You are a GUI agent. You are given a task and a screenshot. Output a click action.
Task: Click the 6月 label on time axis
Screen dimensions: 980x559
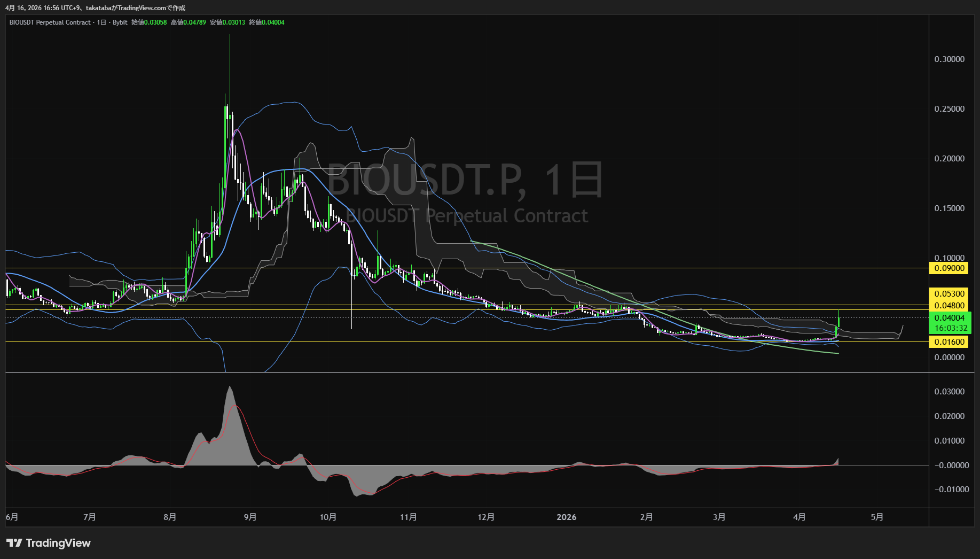click(12, 517)
